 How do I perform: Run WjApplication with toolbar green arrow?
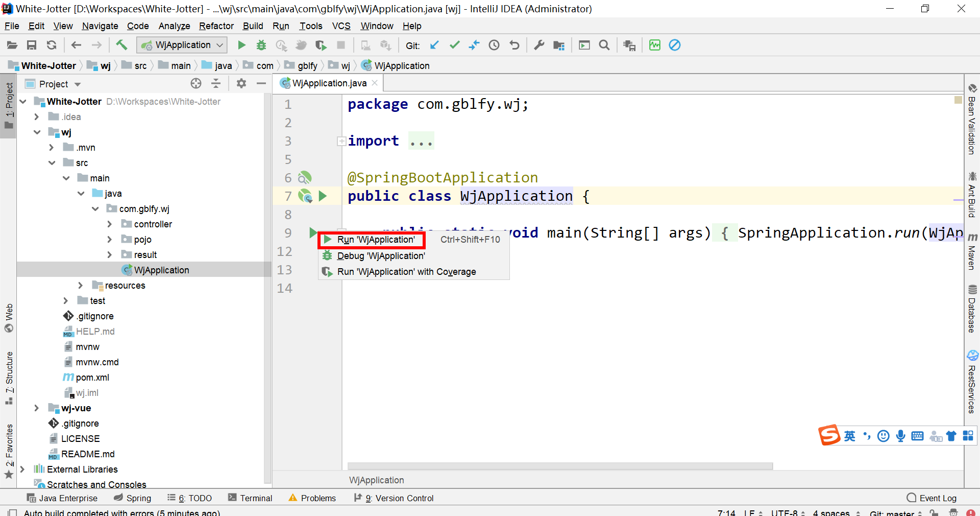[242, 45]
